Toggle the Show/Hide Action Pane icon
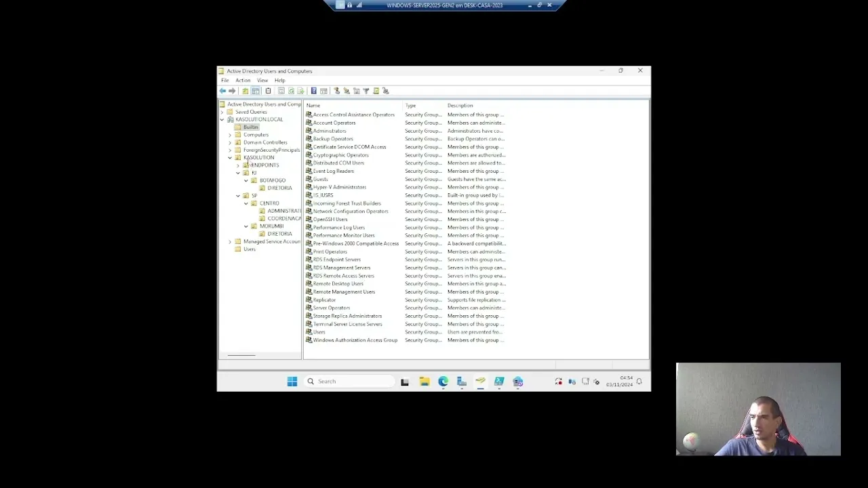 324,91
